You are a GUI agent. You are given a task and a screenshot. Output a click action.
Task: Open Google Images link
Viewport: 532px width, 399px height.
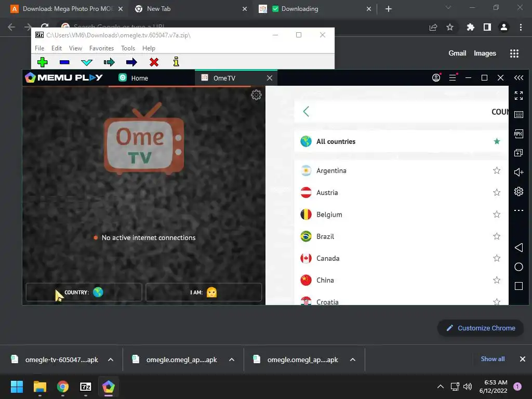click(485, 54)
